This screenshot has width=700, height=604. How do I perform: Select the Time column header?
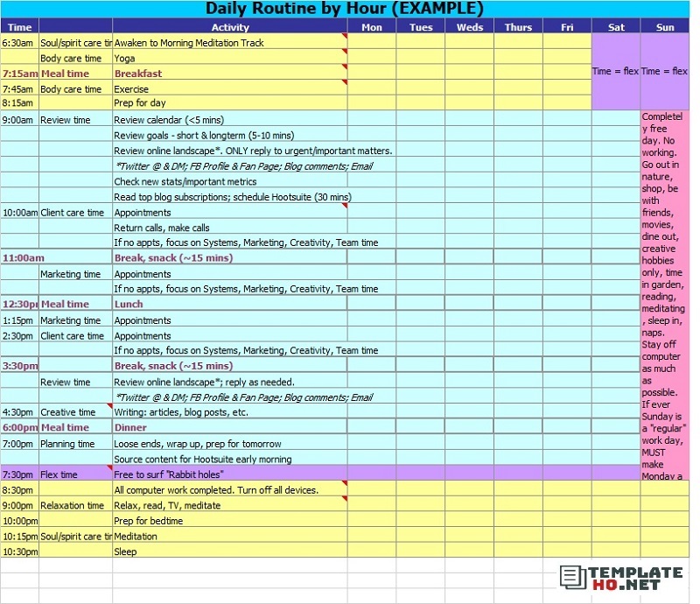[x=19, y=27]
